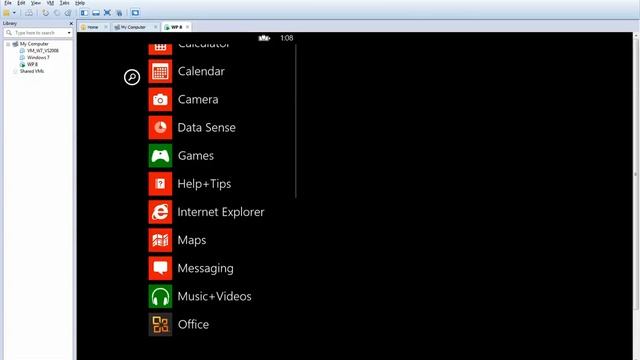Click the Library search input field
This screenshot has height=360, width=640.
click(x=38, y=33)
